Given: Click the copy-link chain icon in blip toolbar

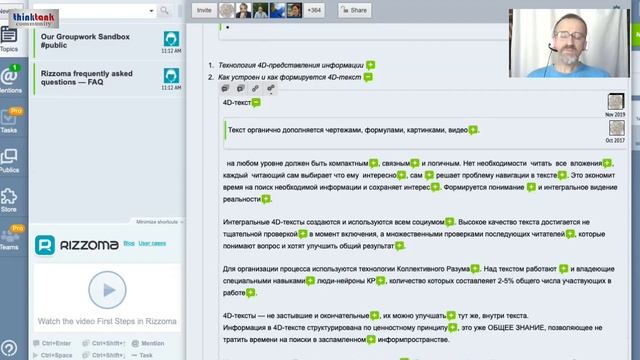Looking at the screenshot, I should pyautogui.click(x=256, y=88).
